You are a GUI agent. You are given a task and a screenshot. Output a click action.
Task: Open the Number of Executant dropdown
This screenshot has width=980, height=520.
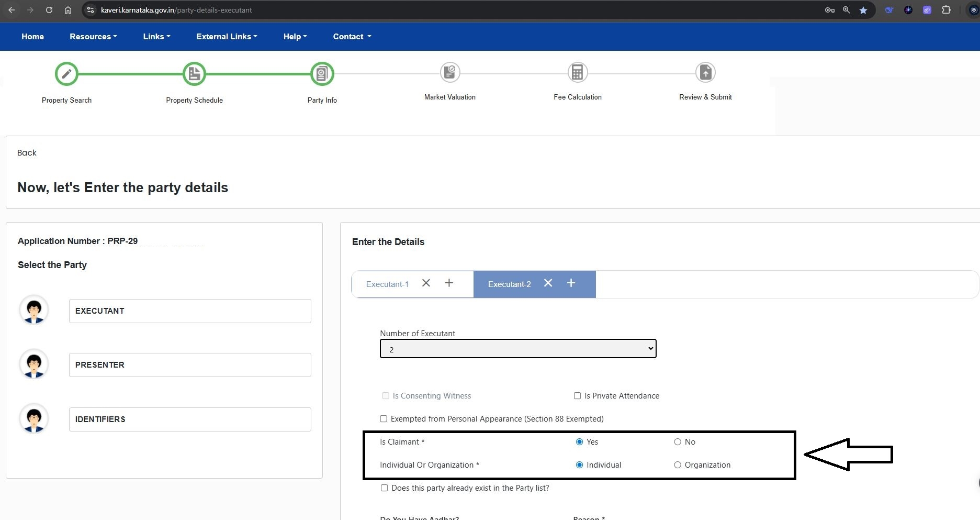tap(517, 349)
